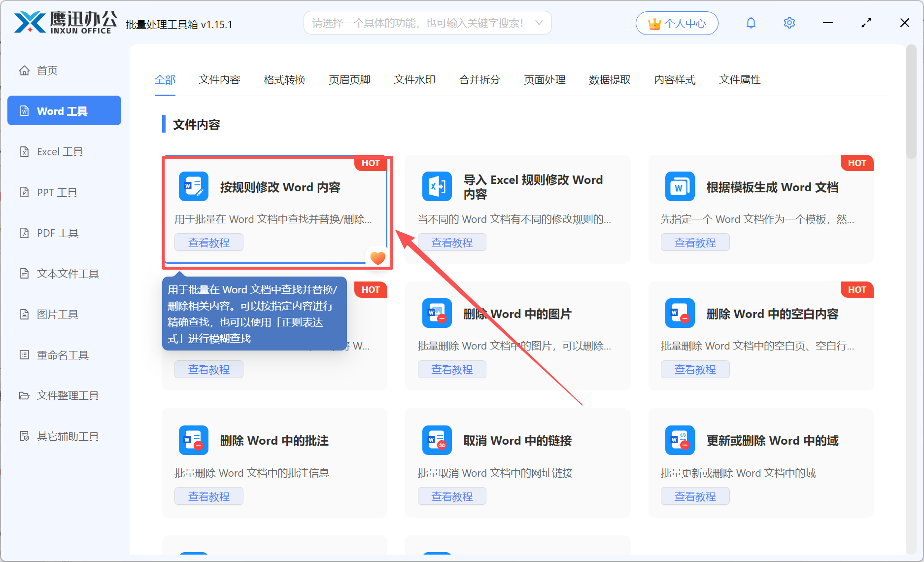This screenshot has height=562, width=924.
Task: Click the 更新或删除 Word 中的域 icon
Action: pyautogui.click(x=680, y=440)
